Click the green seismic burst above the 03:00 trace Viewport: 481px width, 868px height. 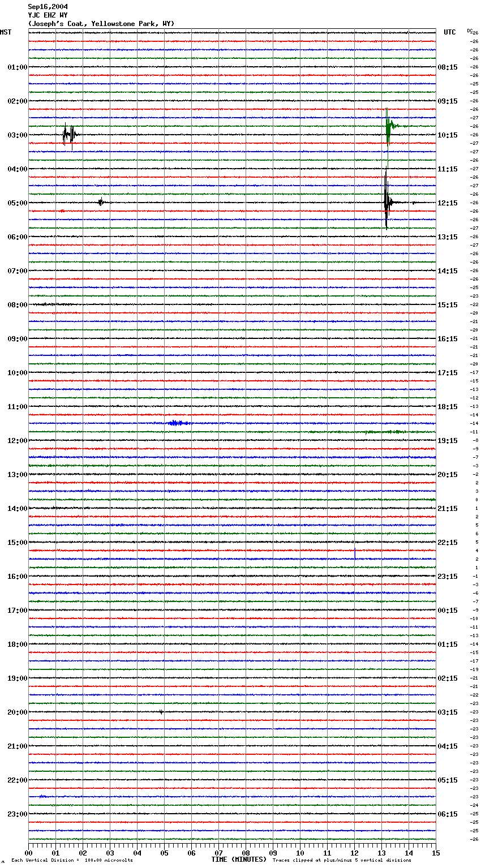390,127
